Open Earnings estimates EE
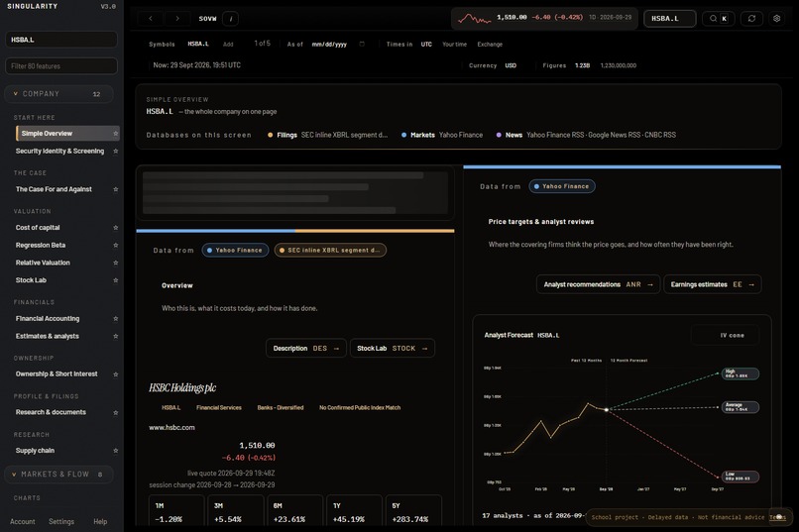Screen dimensions: 799x532 (x=713, y=284)
